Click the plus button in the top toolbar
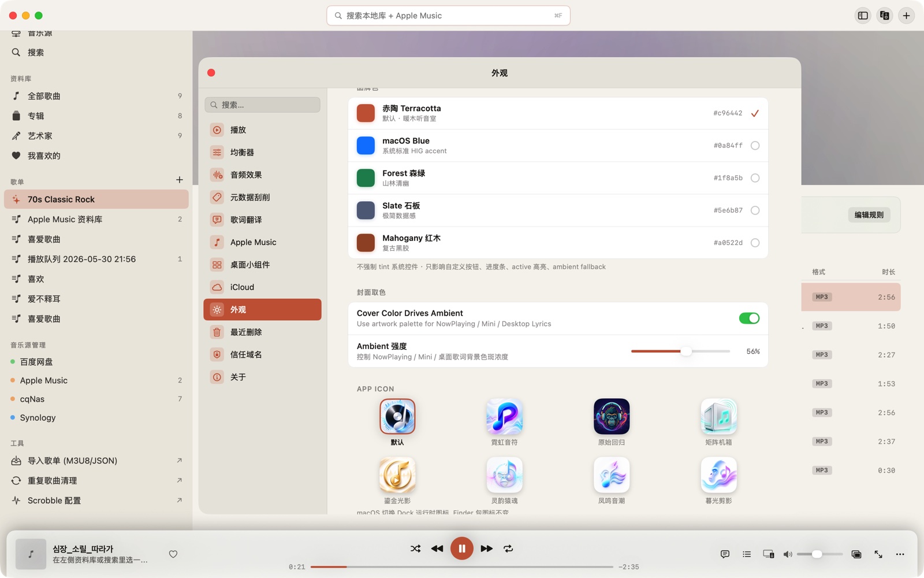 coord(906,16)
